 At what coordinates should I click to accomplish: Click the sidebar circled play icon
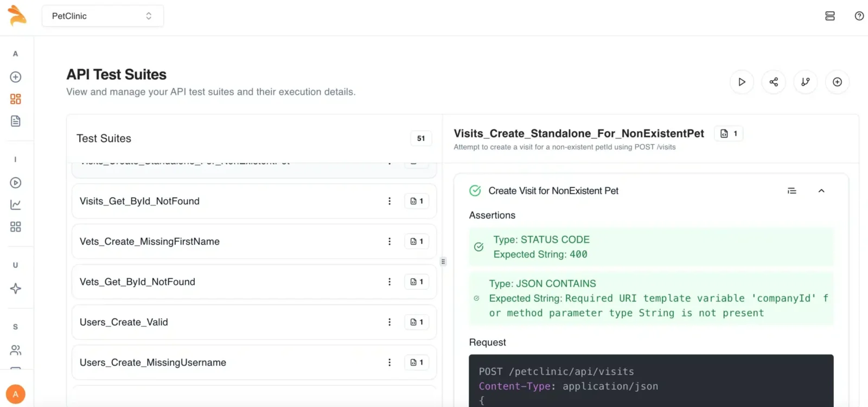click(16, 183)
